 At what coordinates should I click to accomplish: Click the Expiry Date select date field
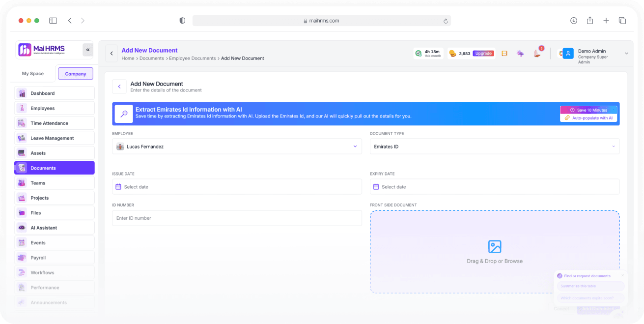pos(495,187)
